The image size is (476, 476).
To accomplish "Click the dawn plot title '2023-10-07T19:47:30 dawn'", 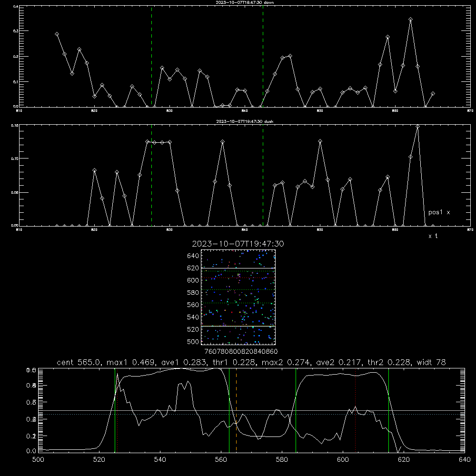I will [245, 2].
